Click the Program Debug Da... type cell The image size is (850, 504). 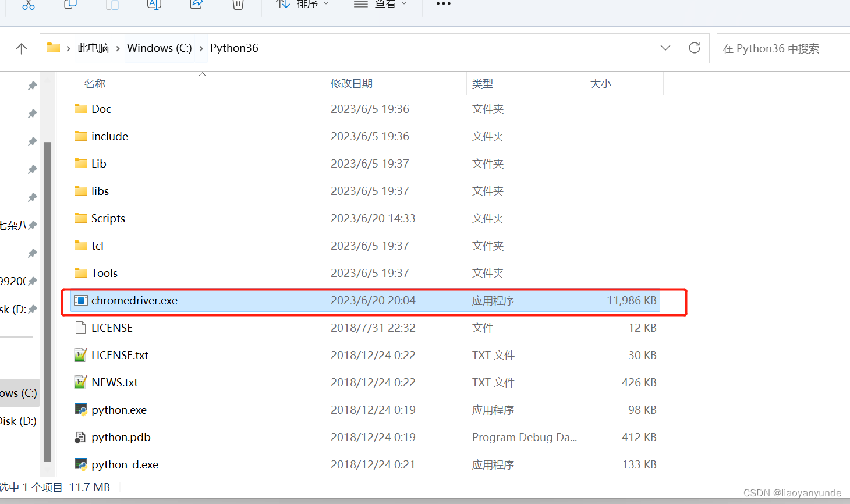coord(525,437)
